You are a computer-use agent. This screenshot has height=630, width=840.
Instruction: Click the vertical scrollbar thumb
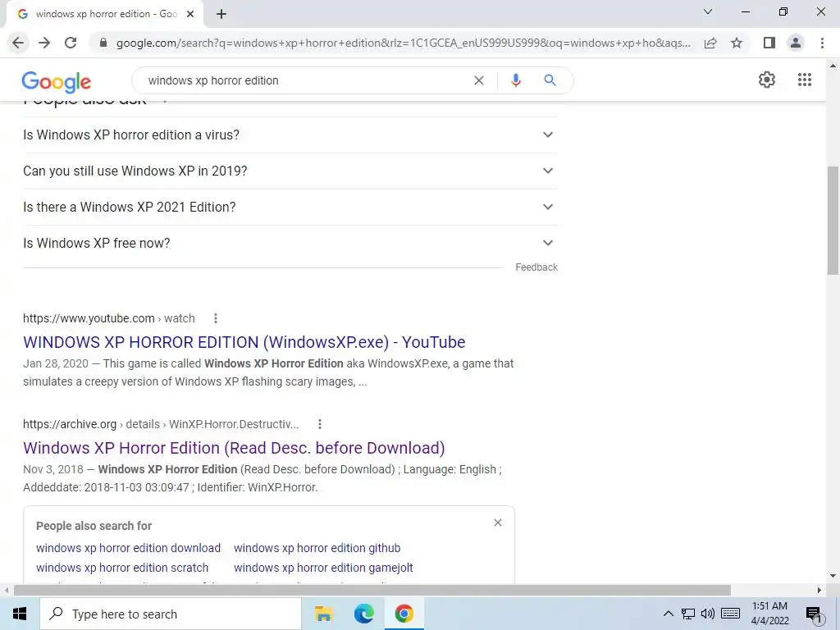click(833, 220)
